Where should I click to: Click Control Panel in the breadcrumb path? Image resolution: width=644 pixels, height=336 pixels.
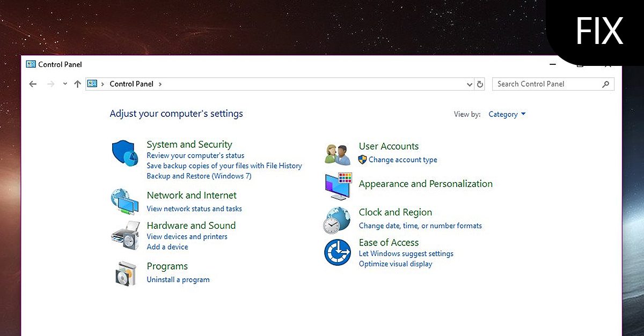click(131, 84)
